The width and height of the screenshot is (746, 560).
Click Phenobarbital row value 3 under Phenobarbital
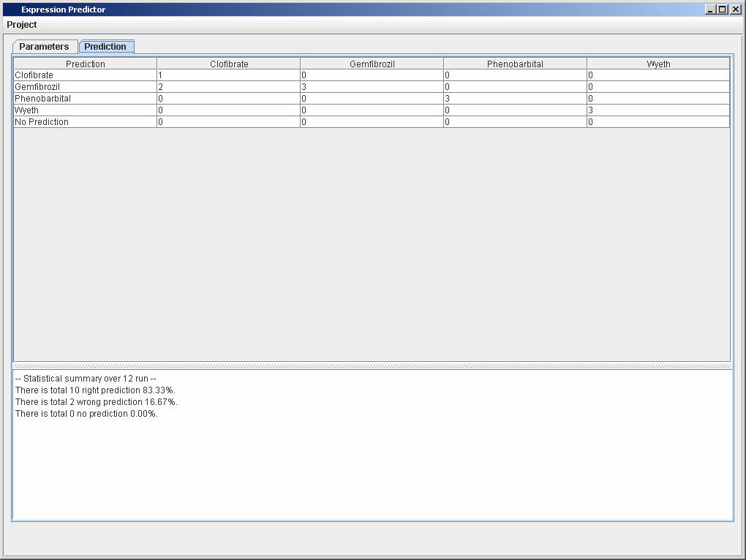point(516,99)
